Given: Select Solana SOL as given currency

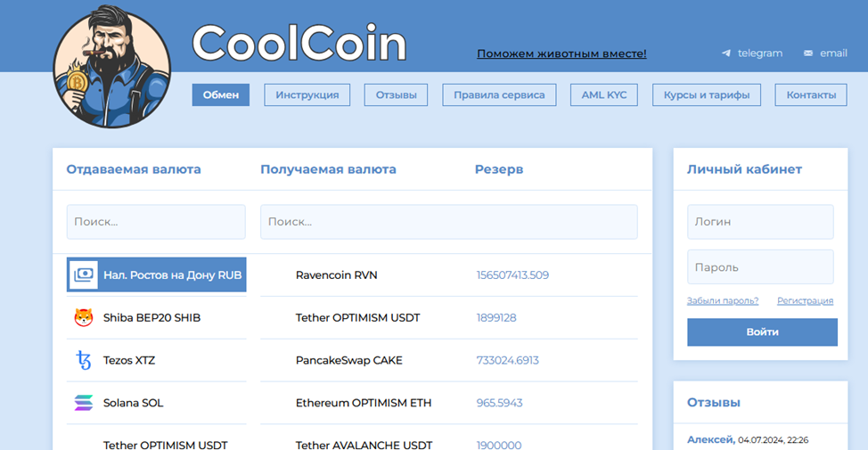Looking at the screenshot, I should [157, 403].
